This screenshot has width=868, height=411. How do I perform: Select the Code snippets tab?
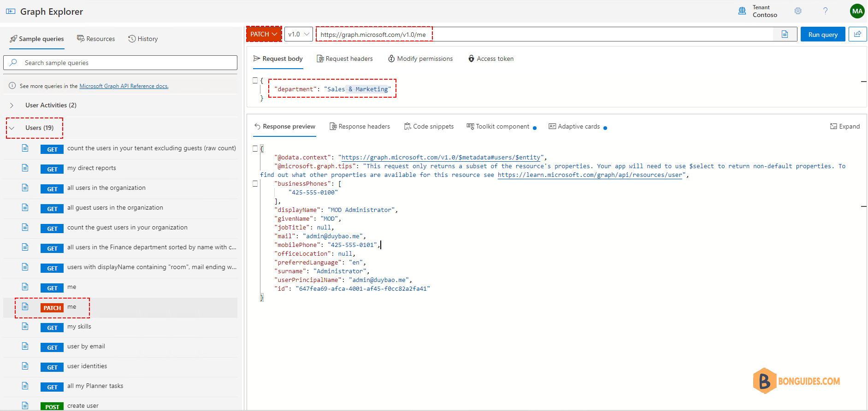(429, 127)
